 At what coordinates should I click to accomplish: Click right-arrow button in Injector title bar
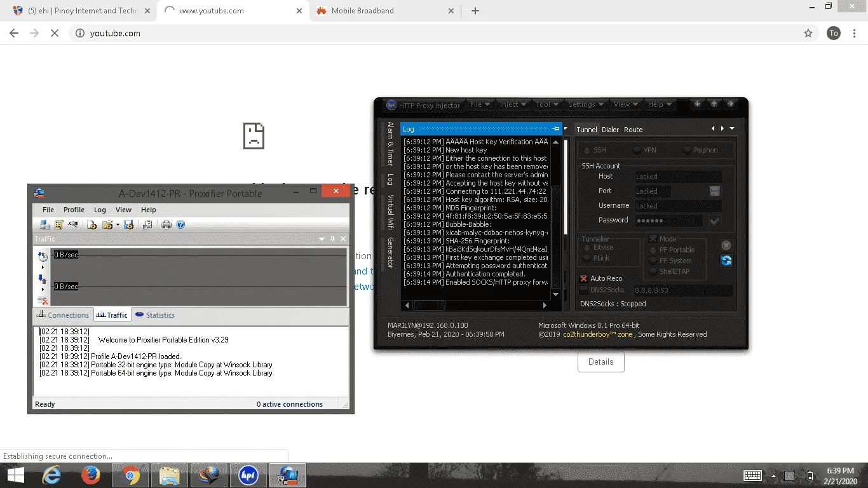point(731,104)
